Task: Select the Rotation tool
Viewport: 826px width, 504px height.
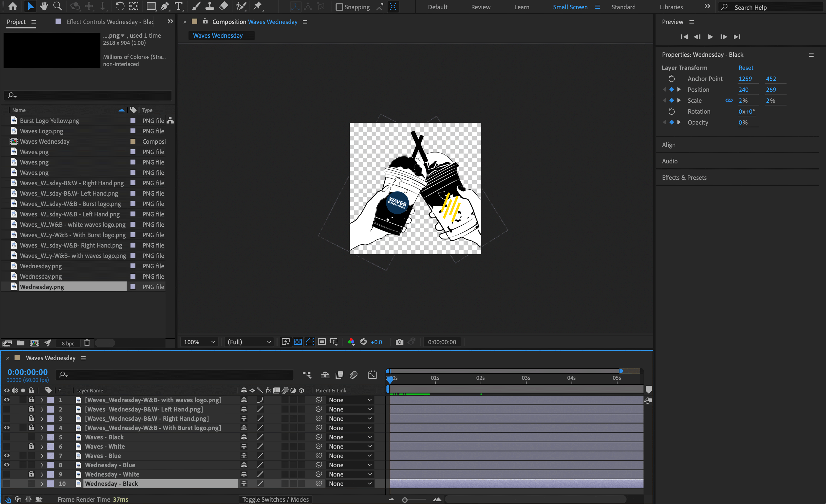Action: point(120,6)
